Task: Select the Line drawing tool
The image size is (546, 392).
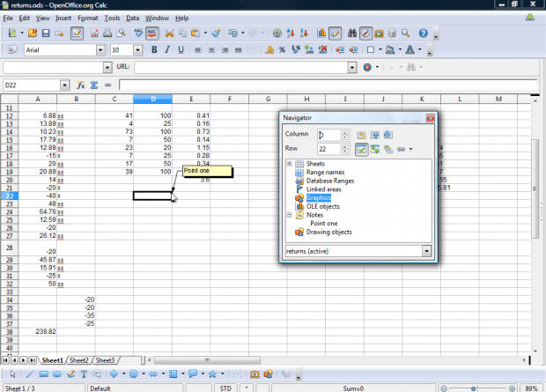Action: (x=30, y=374)
